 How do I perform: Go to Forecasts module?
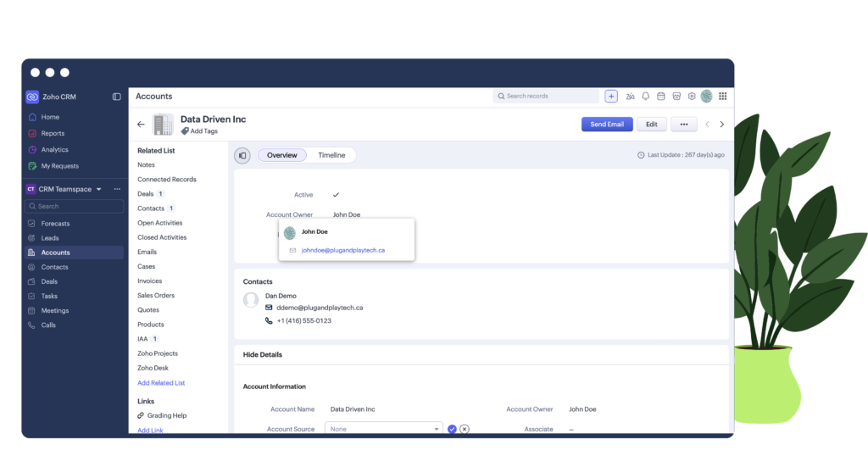[x=55, y=224]
